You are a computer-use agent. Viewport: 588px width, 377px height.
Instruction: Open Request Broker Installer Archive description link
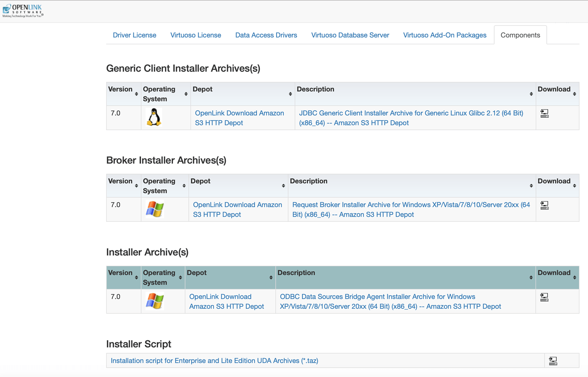(411, 209)
